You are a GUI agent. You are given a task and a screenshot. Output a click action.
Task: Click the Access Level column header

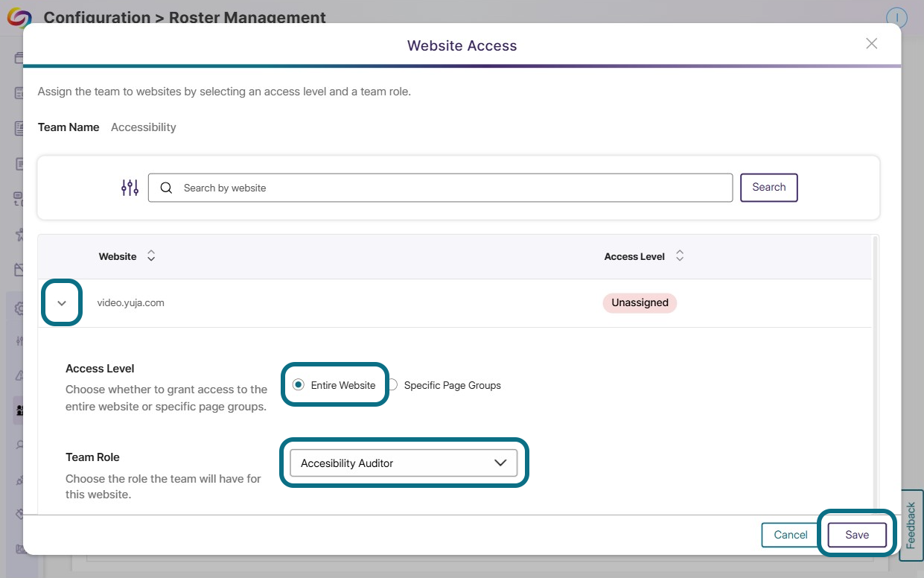(634, 256)
